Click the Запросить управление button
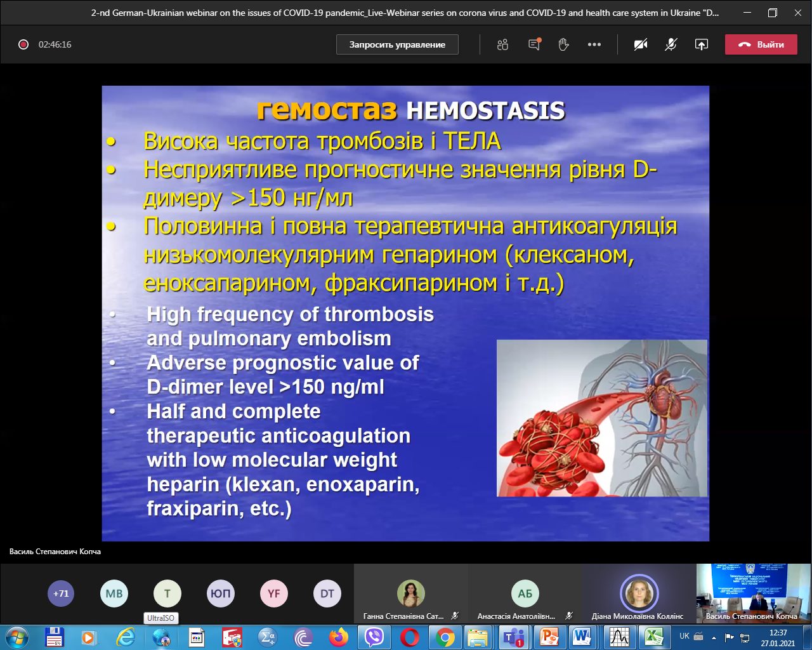The width and height of the screenshot is (812, 650). (397, 44)
